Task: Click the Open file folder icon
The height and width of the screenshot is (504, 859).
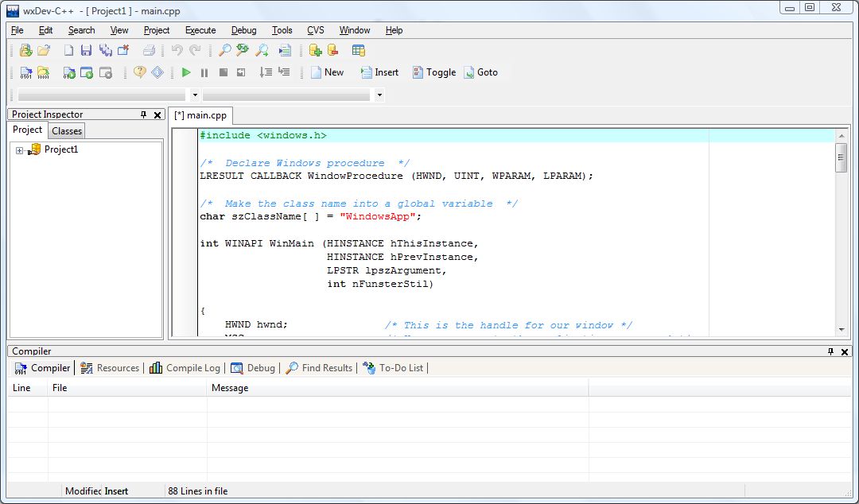Action: (x=44, y=50)
